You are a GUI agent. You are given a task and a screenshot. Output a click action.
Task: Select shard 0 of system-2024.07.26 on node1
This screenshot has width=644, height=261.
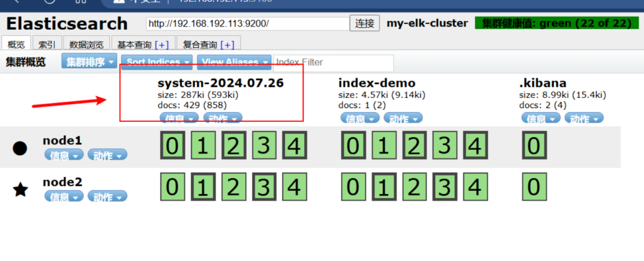[173, 145]
